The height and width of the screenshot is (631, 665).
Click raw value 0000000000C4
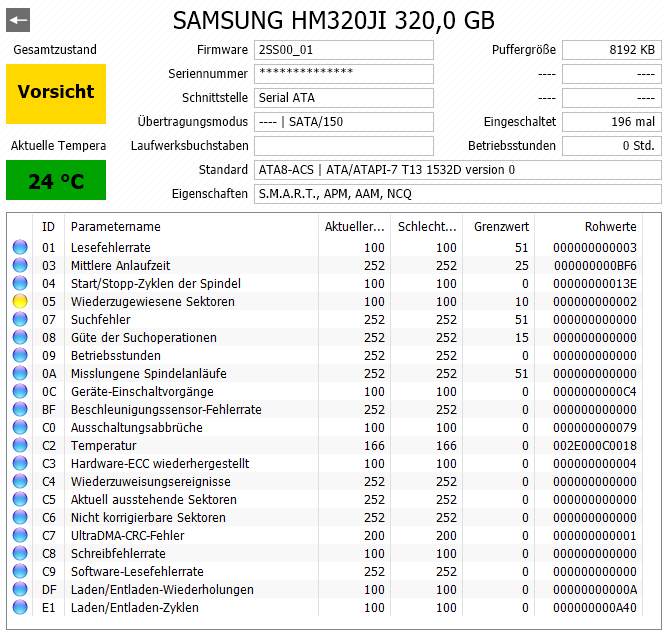coord(595,392)
